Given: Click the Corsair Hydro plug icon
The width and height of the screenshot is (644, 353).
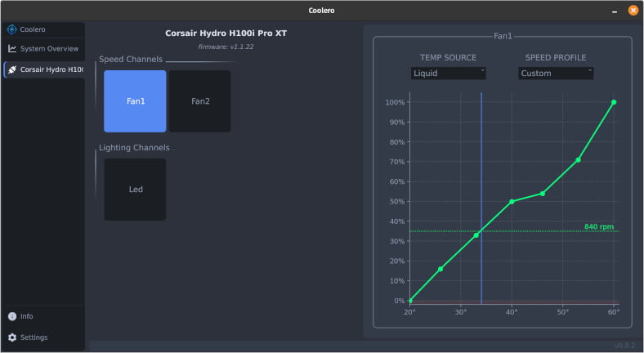Looking at the screenshot, I should pyautogui.click(x=12, y=69).
